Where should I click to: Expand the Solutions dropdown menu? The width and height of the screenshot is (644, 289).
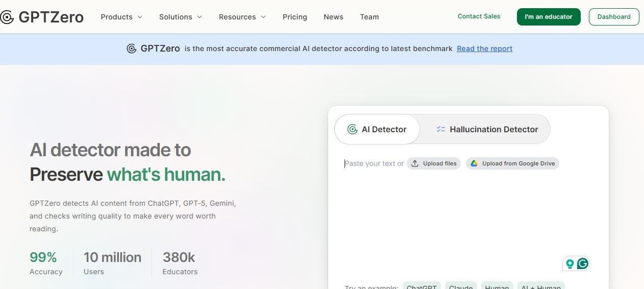point(181,17)
